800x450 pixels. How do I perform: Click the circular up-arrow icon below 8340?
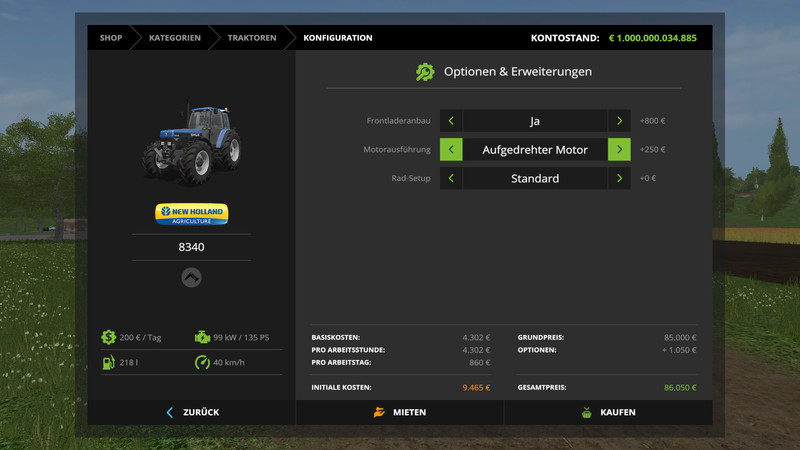coord(191,277)
